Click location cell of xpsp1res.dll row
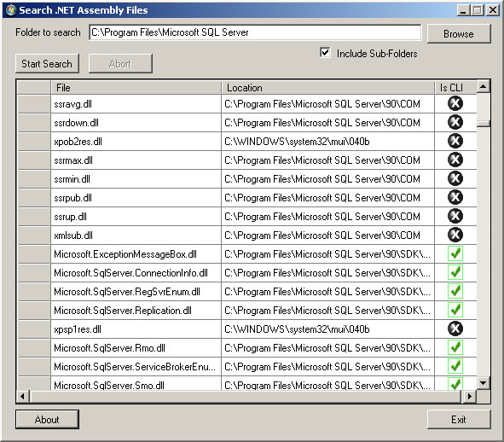 327,329
